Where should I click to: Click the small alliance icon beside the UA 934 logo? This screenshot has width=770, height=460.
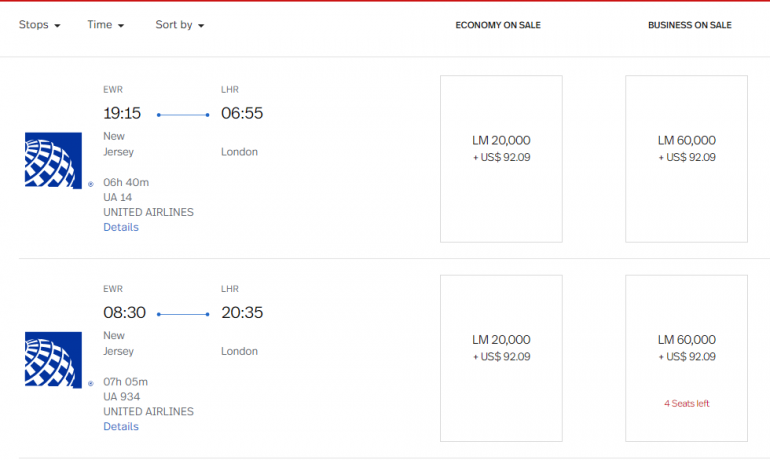pyautogui.click(x=90, y=383)
